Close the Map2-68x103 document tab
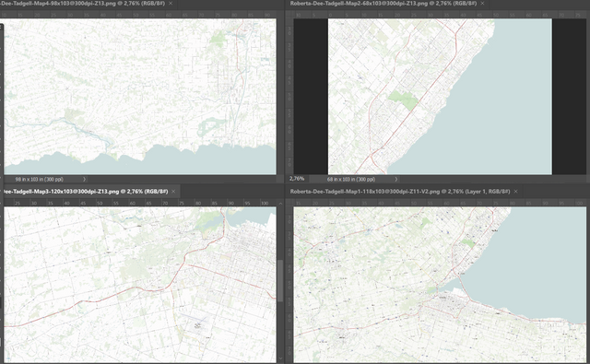 [482, 4]
